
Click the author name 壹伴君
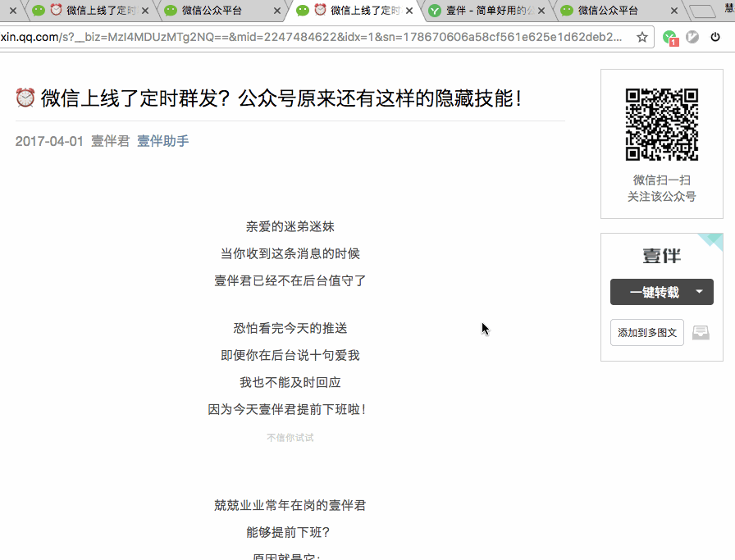pyautogui.click(x=110, y=141)
